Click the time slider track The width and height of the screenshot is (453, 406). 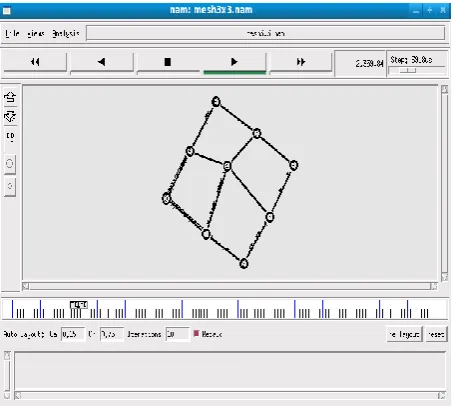pyautogui.click(x=224, y=310)
